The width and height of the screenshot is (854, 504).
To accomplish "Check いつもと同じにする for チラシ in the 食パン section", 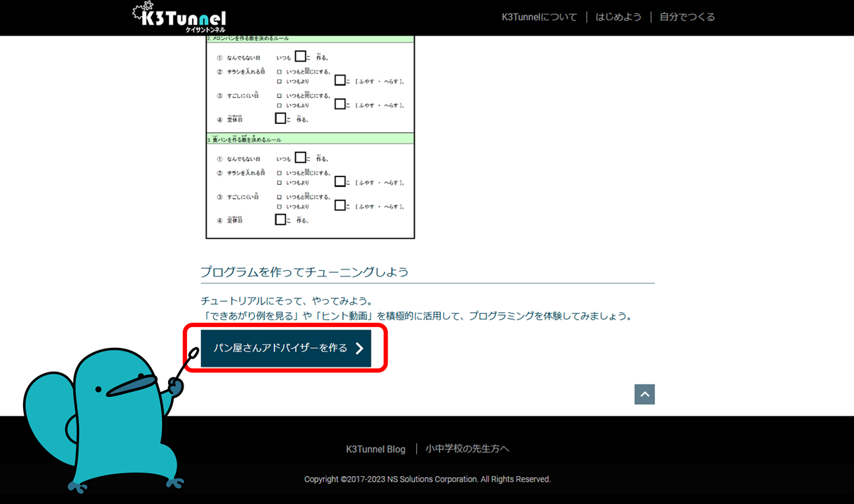I will pos(280,173).
